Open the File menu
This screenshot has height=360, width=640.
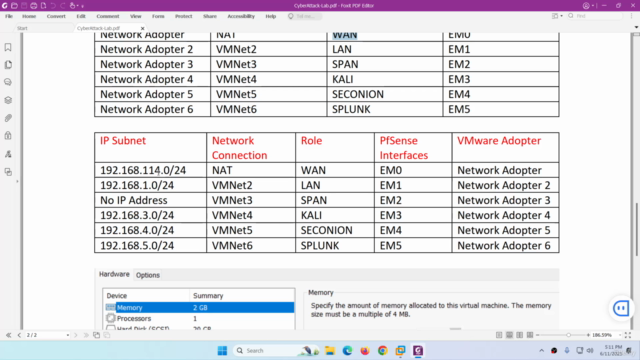9,16
